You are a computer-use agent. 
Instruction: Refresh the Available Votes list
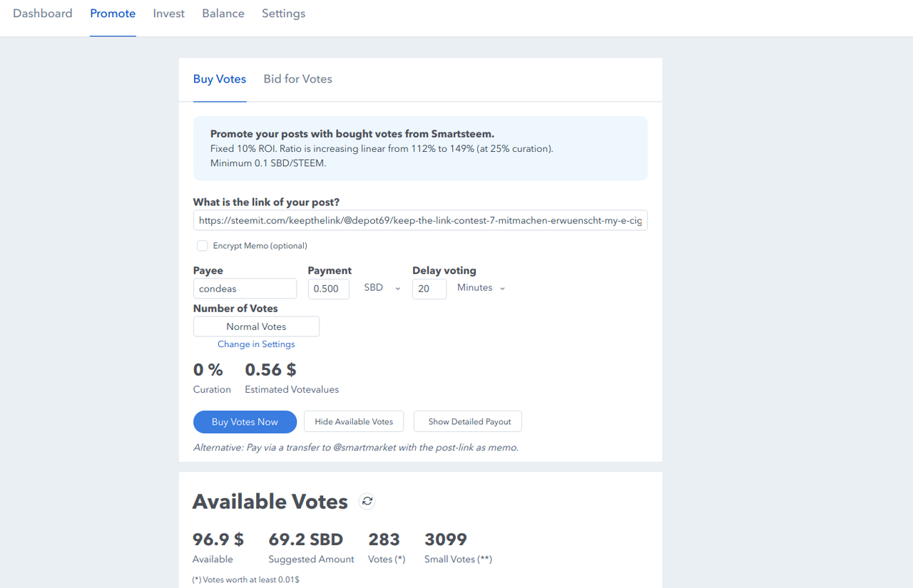tap(367, 501)
